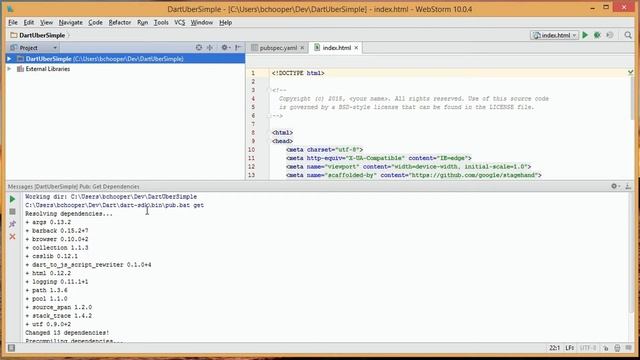Open the Run menu
The height and width of the screenshot is (360, 640).
pos(142,22)
